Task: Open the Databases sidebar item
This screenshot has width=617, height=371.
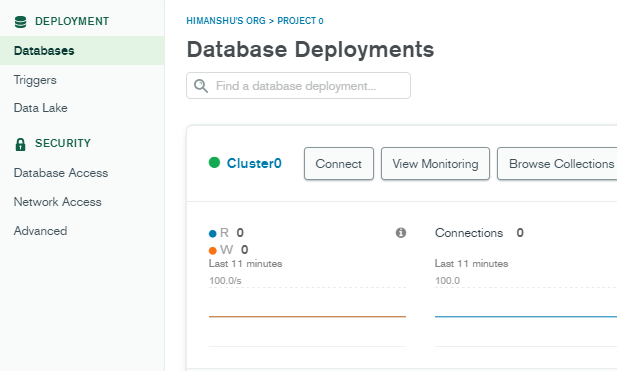Action: pyautogui.click(x=82, y=51)
